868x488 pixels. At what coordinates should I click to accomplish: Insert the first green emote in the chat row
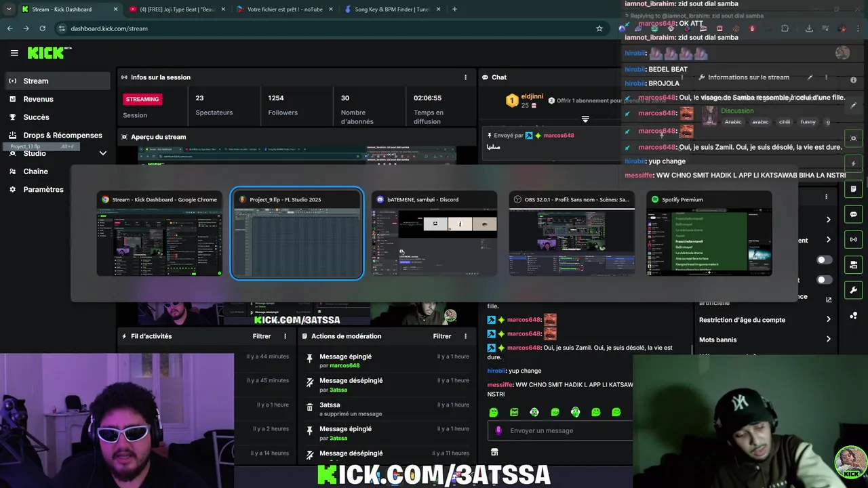pyautogui.click(x=494, y=412)
